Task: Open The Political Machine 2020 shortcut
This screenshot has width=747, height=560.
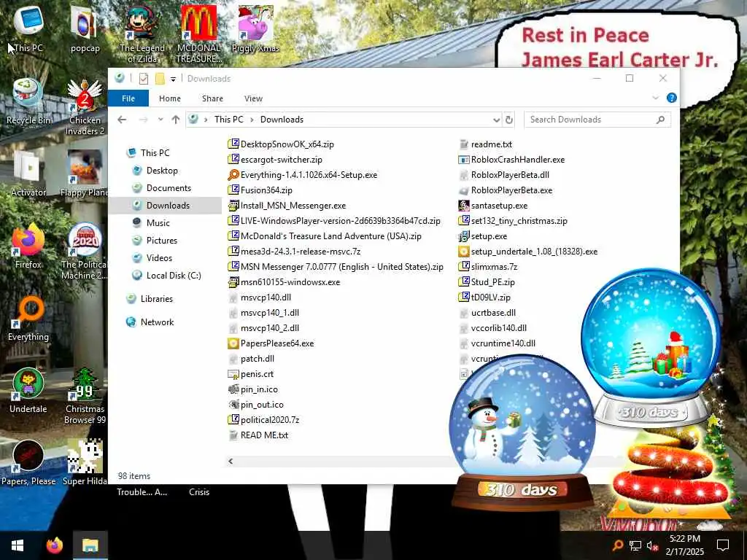Action: (x=85, y=252)
